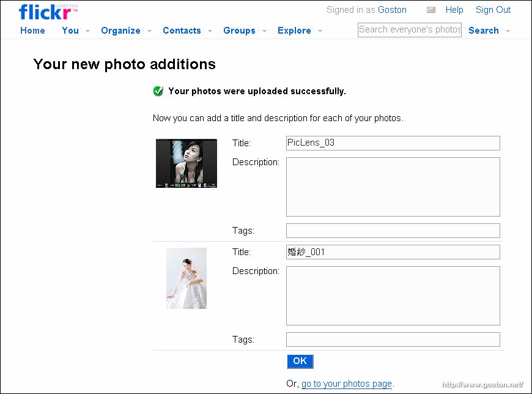Viewport: 532px width, 394px height.
Task: Click the green success checkmark icon
Action: [158, 91]
